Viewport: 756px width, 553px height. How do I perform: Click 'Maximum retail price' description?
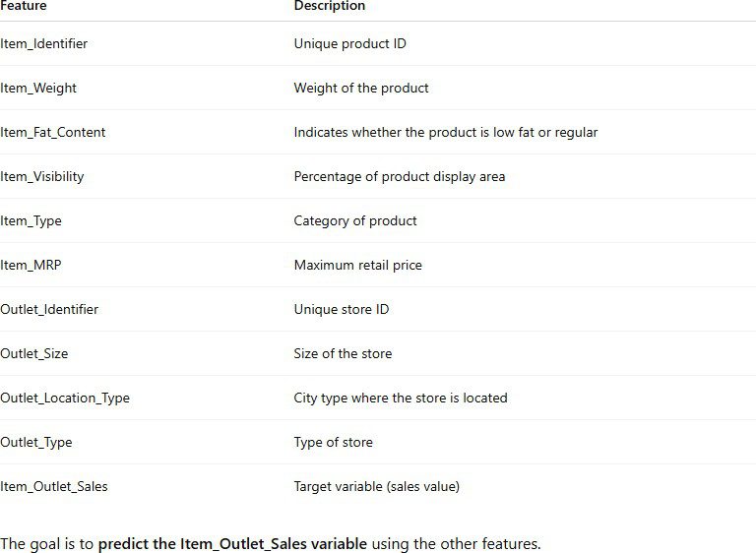[x=358, y=266]
